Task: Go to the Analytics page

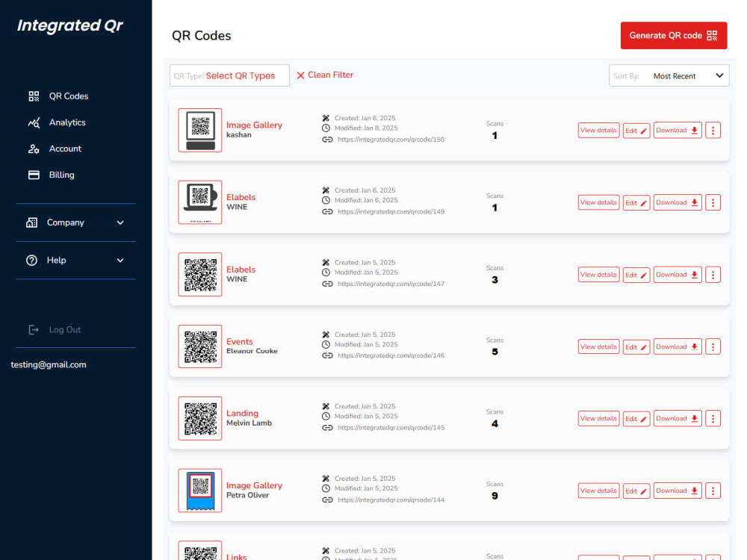Action: tap(57, 122)
